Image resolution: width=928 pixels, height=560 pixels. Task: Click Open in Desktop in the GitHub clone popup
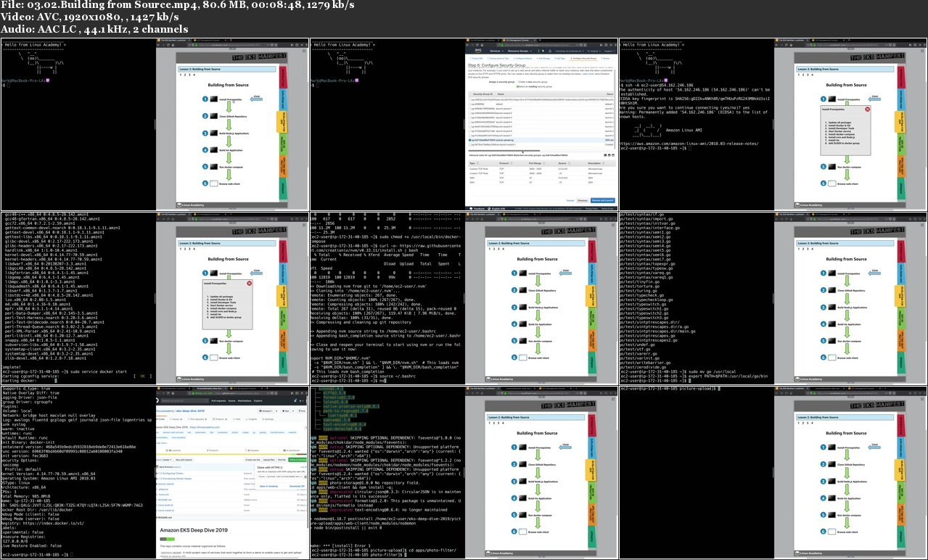(268, 486)
